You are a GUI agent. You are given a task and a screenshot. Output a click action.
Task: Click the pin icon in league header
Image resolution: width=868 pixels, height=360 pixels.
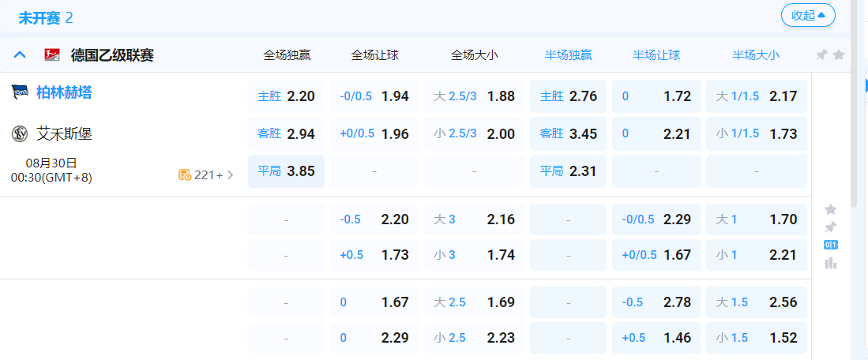(x=821, y=55)
